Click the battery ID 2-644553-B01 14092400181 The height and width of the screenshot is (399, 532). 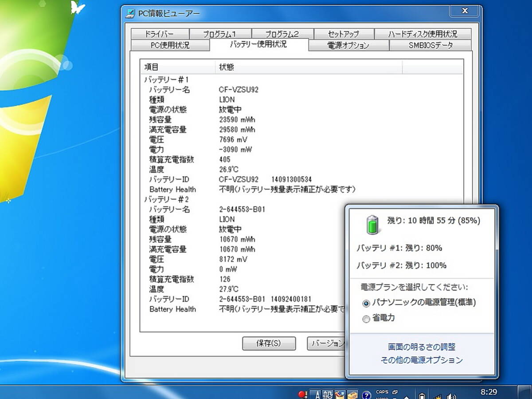pyautogui.click(x=265, y=299)
